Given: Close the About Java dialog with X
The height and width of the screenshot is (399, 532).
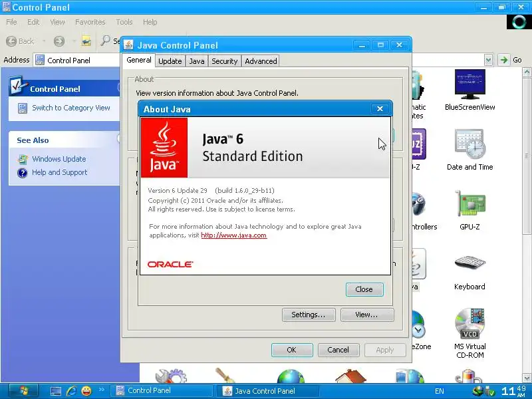Looking at the screenshot, I should (380, 108).
